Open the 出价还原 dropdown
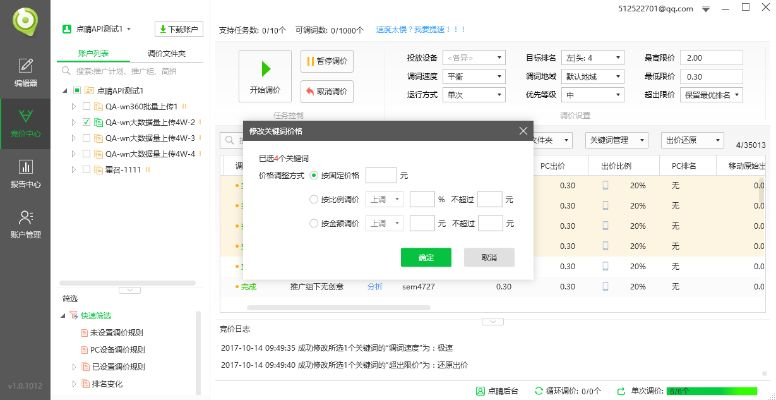The width and height of the screenshot is (776, 400). point(692,141)
